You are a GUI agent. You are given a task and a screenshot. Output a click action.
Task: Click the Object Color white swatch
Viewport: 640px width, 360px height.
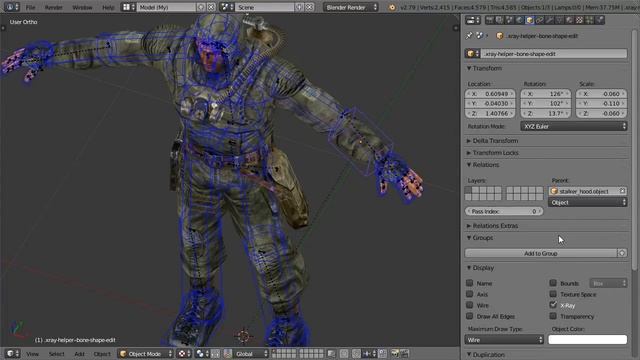point(587,340)
